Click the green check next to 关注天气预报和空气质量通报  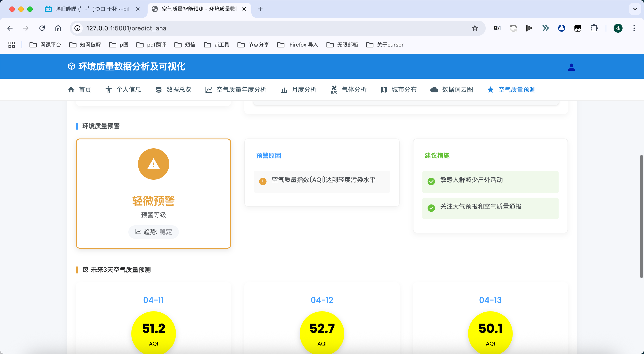point(431,208)
